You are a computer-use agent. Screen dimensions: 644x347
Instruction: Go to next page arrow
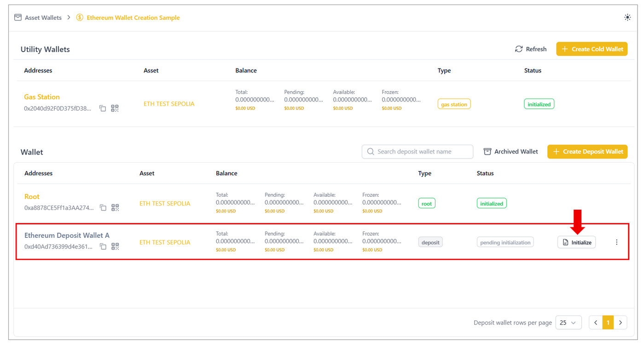[621, 323]
